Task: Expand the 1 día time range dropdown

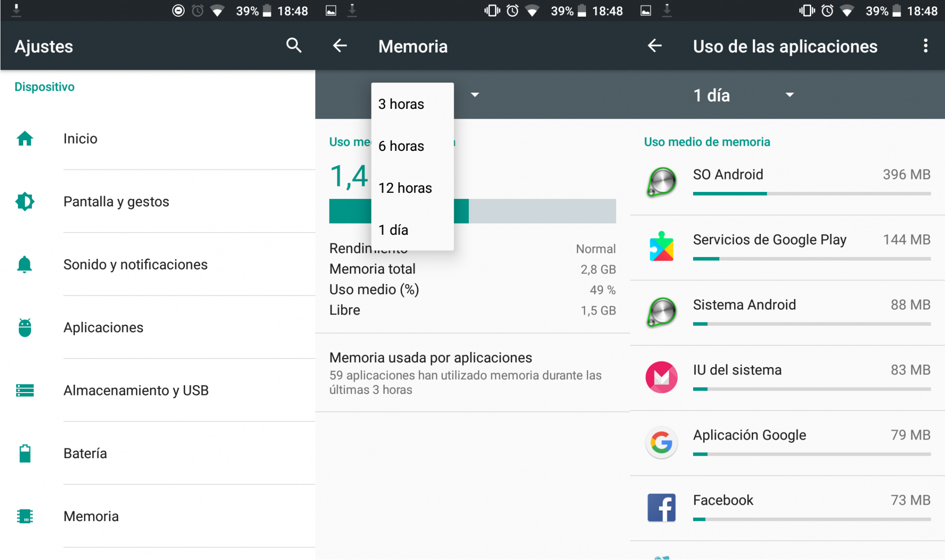Action: coord(743,95)
